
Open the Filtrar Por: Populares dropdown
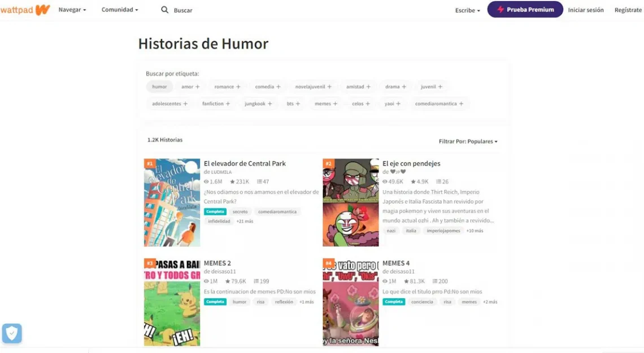[x=468, y=141]
